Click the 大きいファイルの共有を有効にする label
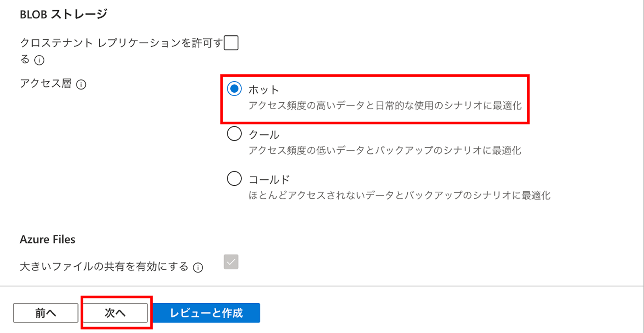Viewport: 644px width, 333px height. coord(104,267)
